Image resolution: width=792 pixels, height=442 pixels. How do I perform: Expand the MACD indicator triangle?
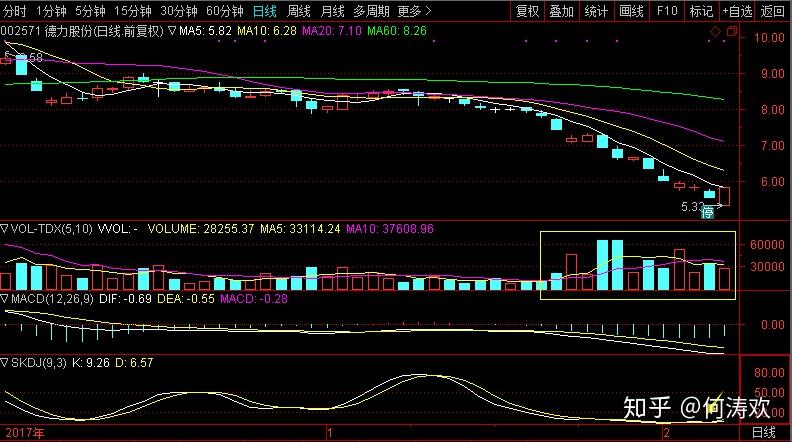pos(5,299)
